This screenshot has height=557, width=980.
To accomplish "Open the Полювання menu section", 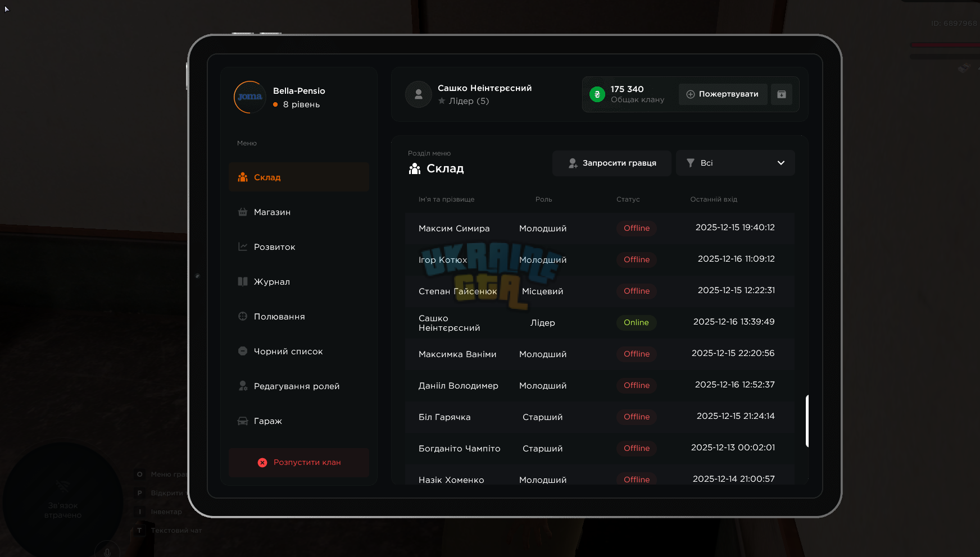I will pyautogui.click(x=299, y=317).
